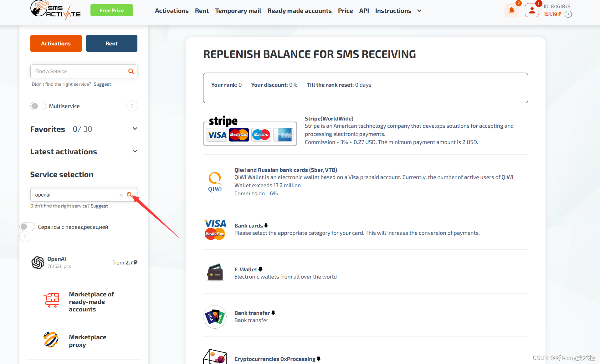Open the user profile icon

click(532, 10)
